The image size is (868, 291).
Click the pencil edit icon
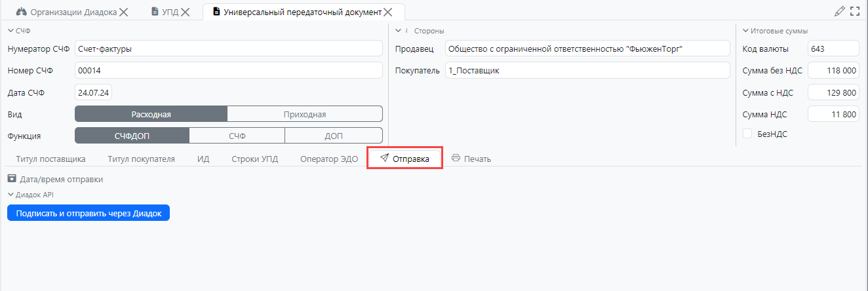[840, 11]
